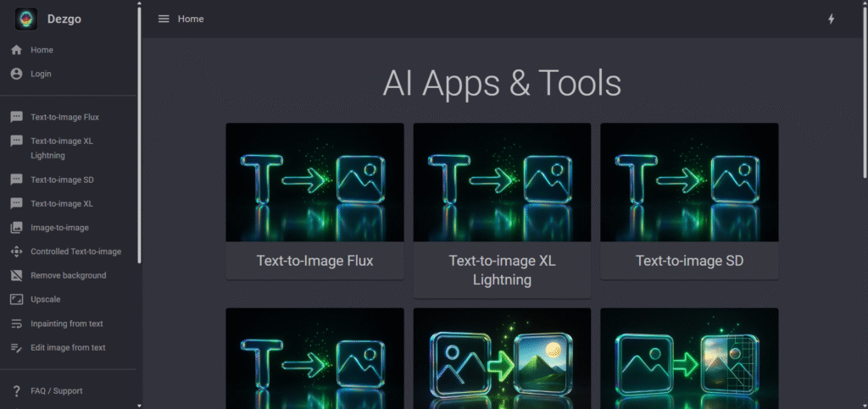
Task: Click the Text-to-Image Flux chat icon in sidebar
Action: (17, 117)
